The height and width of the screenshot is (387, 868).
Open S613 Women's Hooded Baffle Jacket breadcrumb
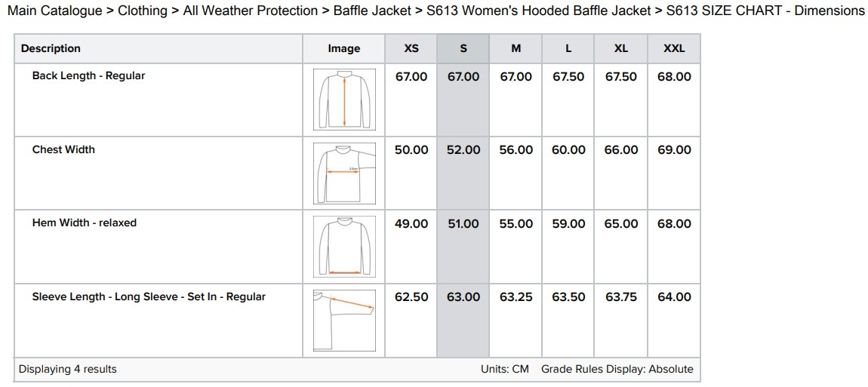(539, 11)
